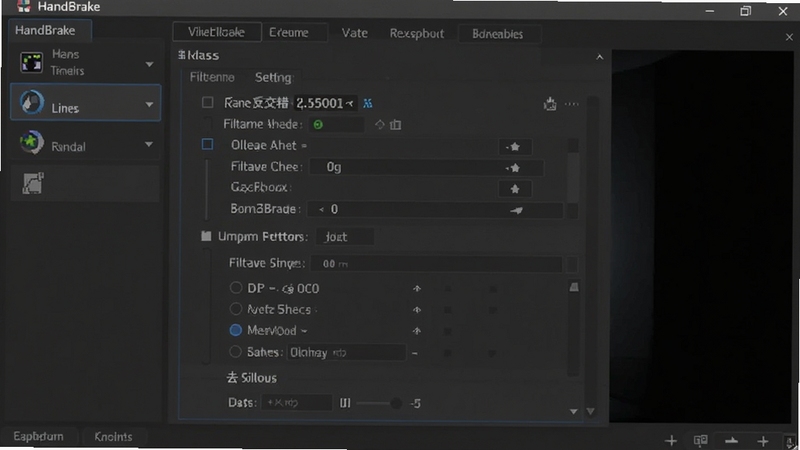Screen dimensions: 800x450
Task: Click the unlabeled sidebar icon below Randal
Action: [x=33, y=183]
